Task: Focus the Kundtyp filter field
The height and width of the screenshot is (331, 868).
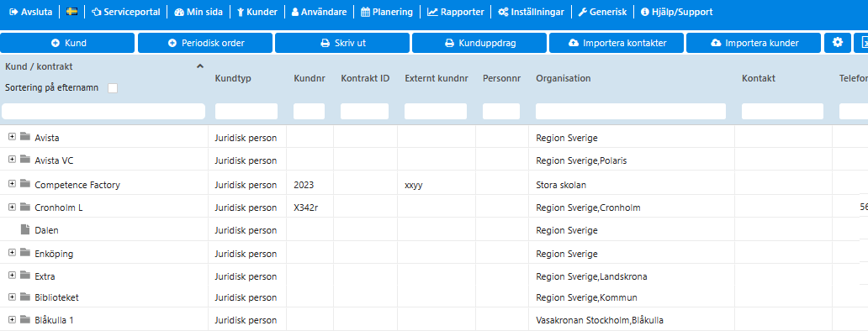Action: (x=246, y=111)
